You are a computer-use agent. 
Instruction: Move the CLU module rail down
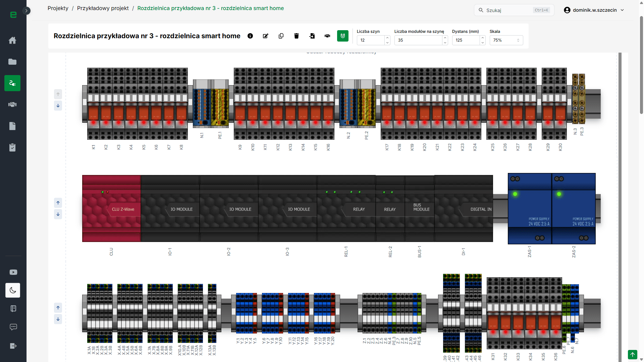pyautogui.click(x=58, y=214)
